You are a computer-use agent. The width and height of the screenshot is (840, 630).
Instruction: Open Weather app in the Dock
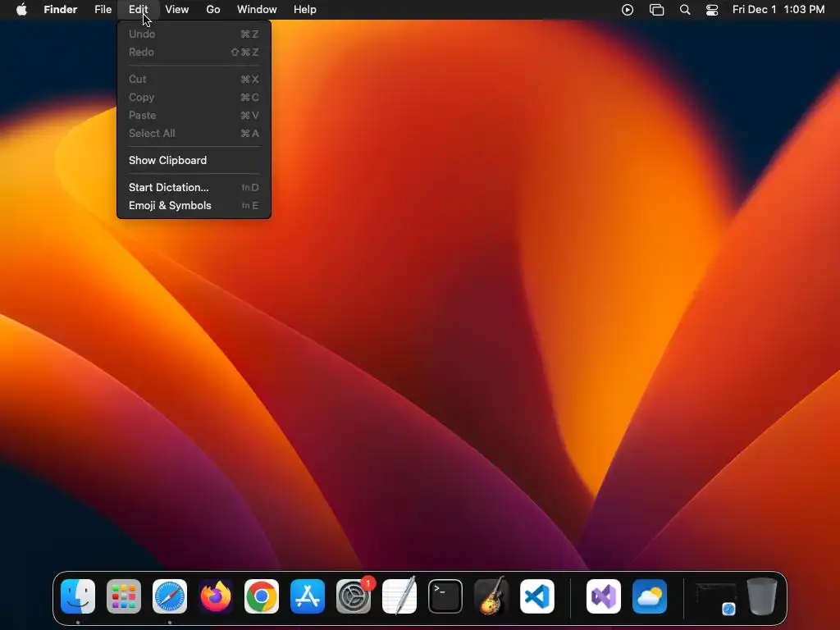click(x=650, y=596)
